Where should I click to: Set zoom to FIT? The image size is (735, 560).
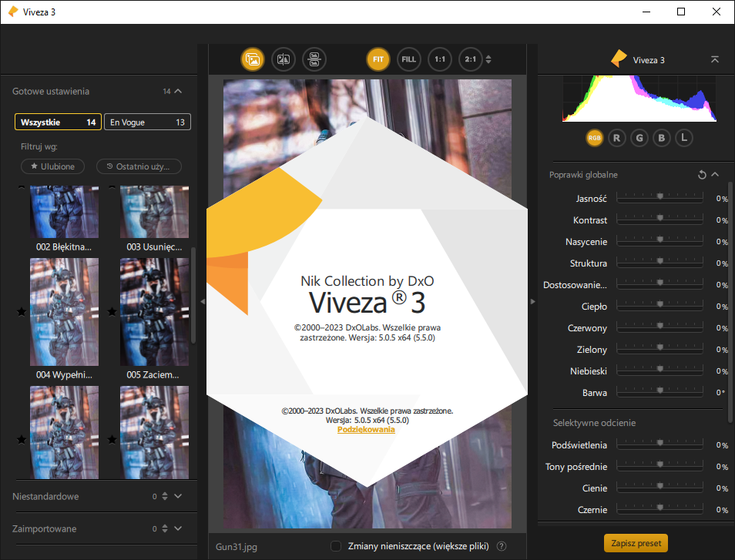[x=378, y=59]
